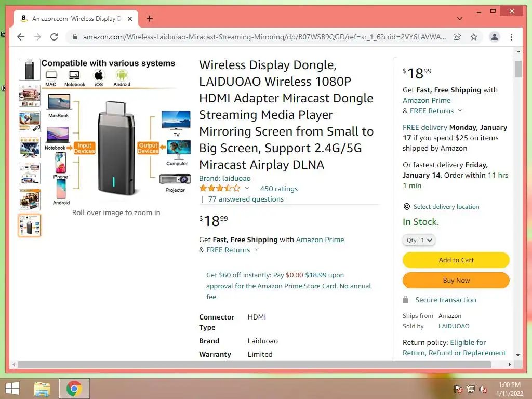The height and width of the screenshot is (399, 532).
Task: Open Amazon Prime link under the price
Action: (x=320, y=240)
